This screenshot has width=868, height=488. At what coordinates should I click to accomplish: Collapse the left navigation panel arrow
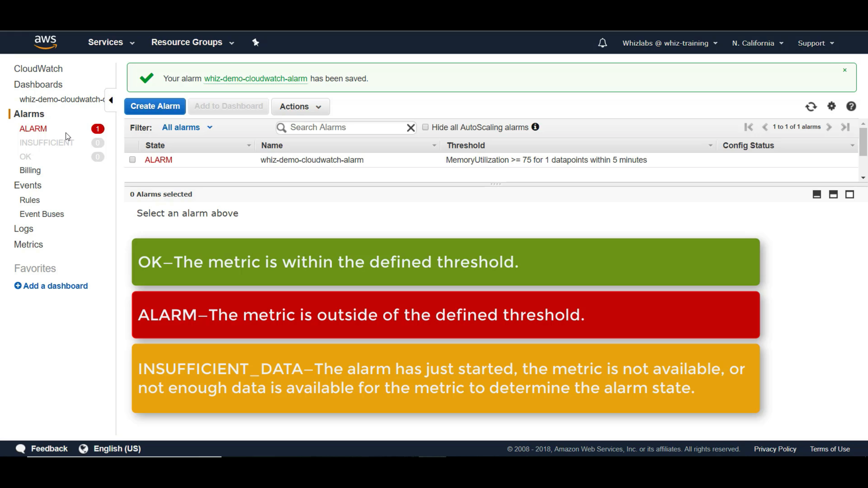coord(111,100)
